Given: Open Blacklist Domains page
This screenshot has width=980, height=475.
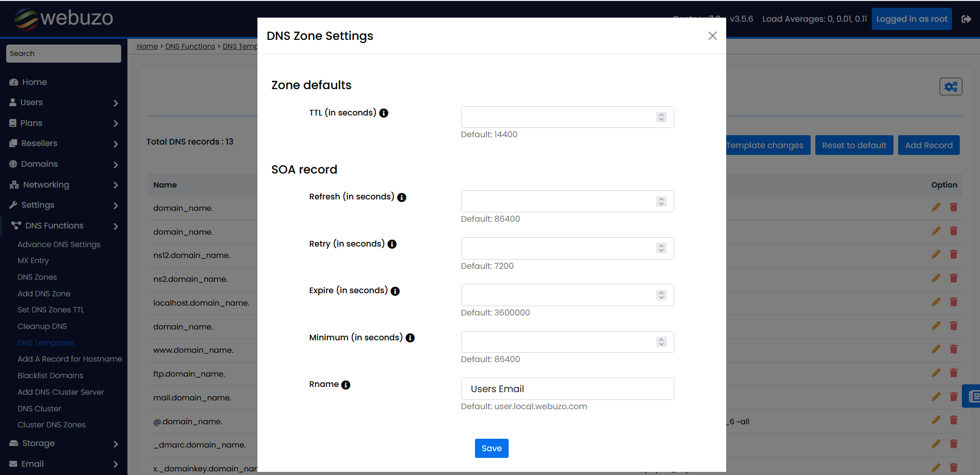Looking at the screenshot, I should point(50,375).
